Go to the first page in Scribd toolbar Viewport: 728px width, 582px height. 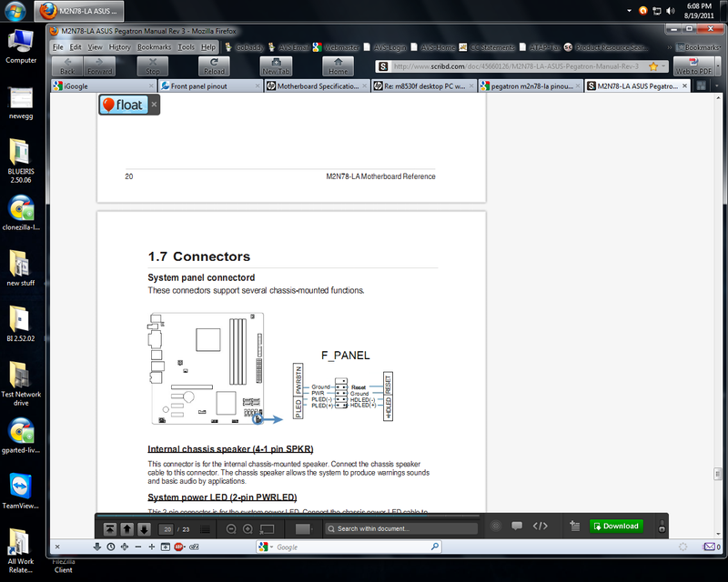110,528
